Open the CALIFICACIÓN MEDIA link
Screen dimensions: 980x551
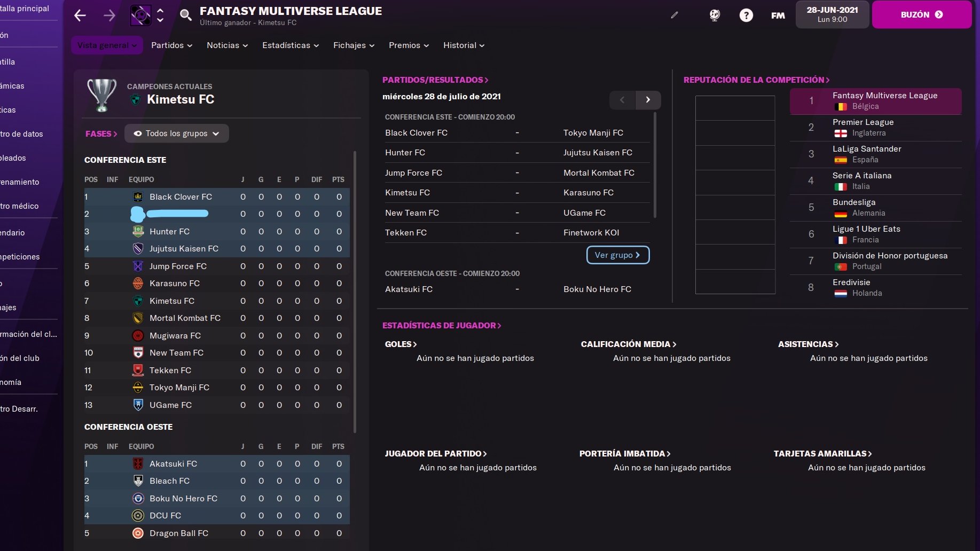coord(629,344)
